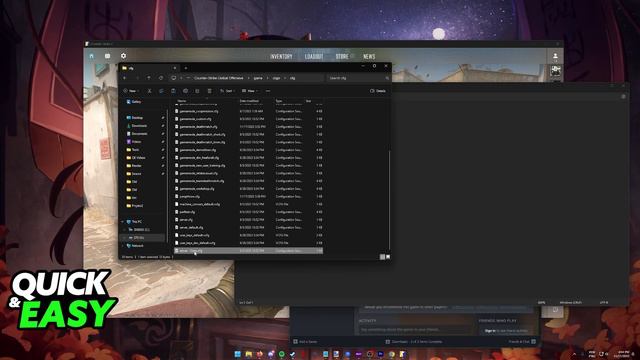Open CS2 settings gear icon
640x360 pixels.
[x=123, y=56]
